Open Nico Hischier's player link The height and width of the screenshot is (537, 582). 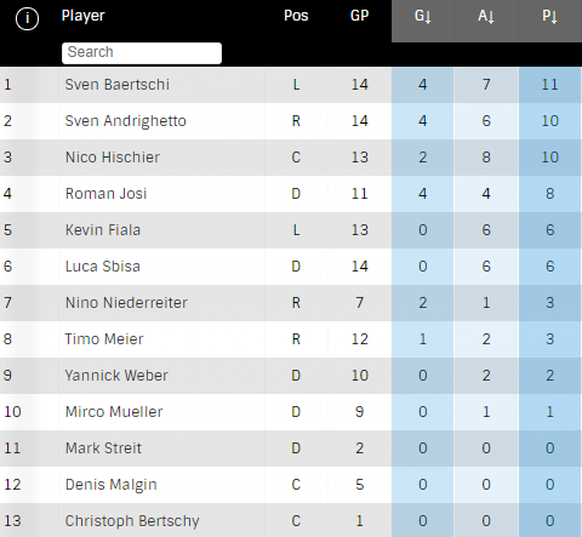(x=112, y=157)
